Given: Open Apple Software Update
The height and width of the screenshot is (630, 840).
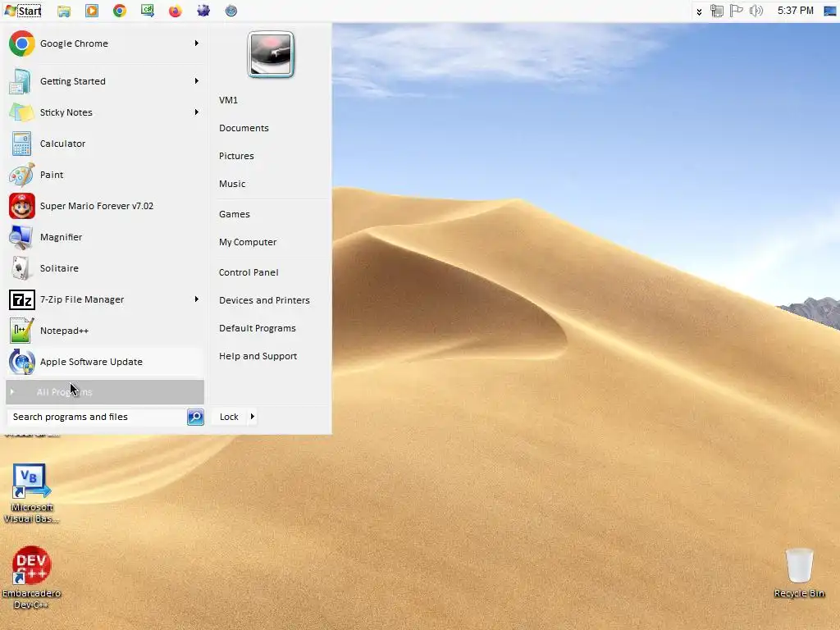Looking at the screenshot, I should [x=104, y=362].
